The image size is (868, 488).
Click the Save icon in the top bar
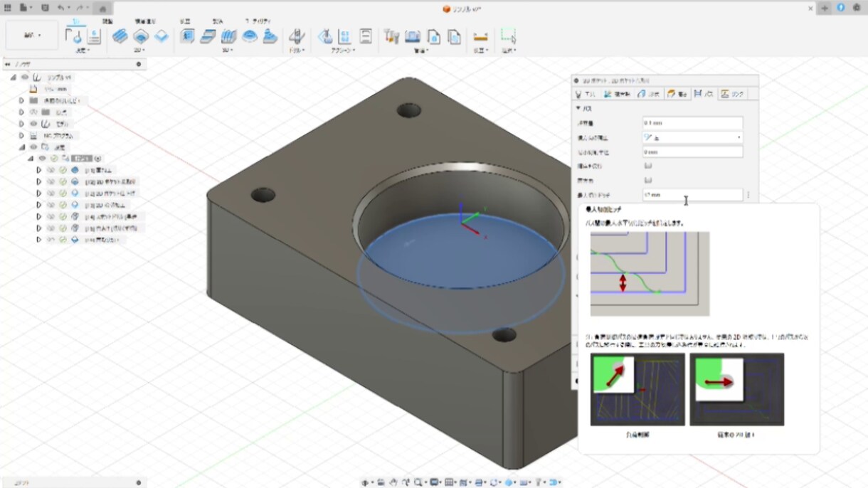(45, 8)
